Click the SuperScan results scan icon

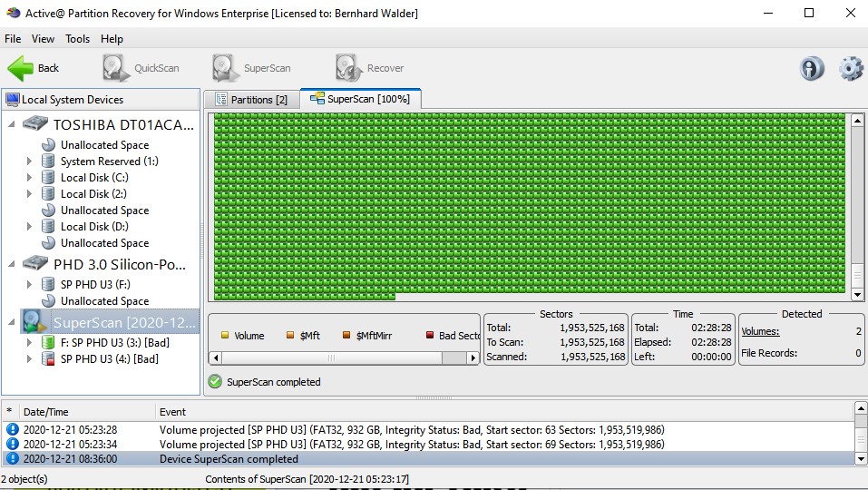point(34,322)
